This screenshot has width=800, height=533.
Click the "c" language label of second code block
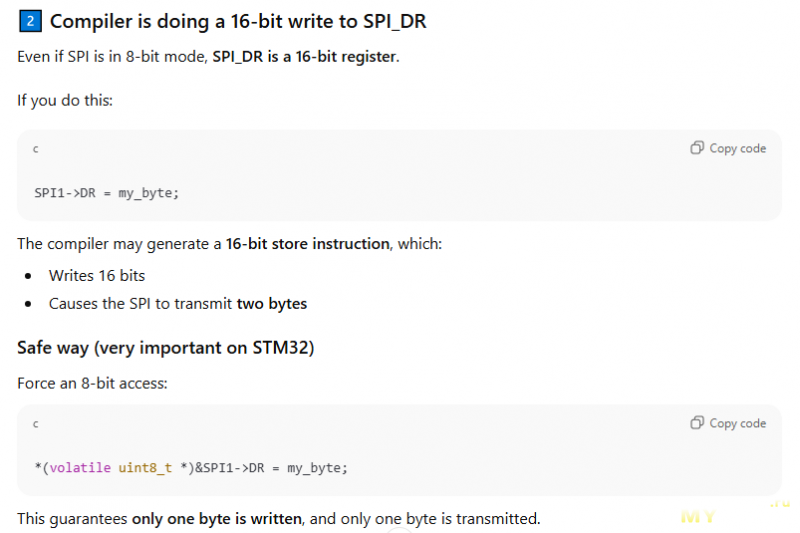36,424
